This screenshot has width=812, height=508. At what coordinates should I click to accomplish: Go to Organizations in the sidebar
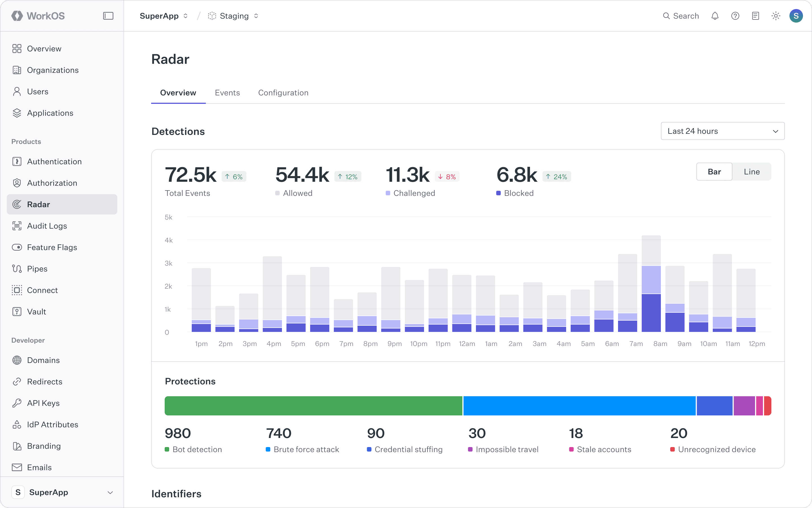click(x=62, y=70)
